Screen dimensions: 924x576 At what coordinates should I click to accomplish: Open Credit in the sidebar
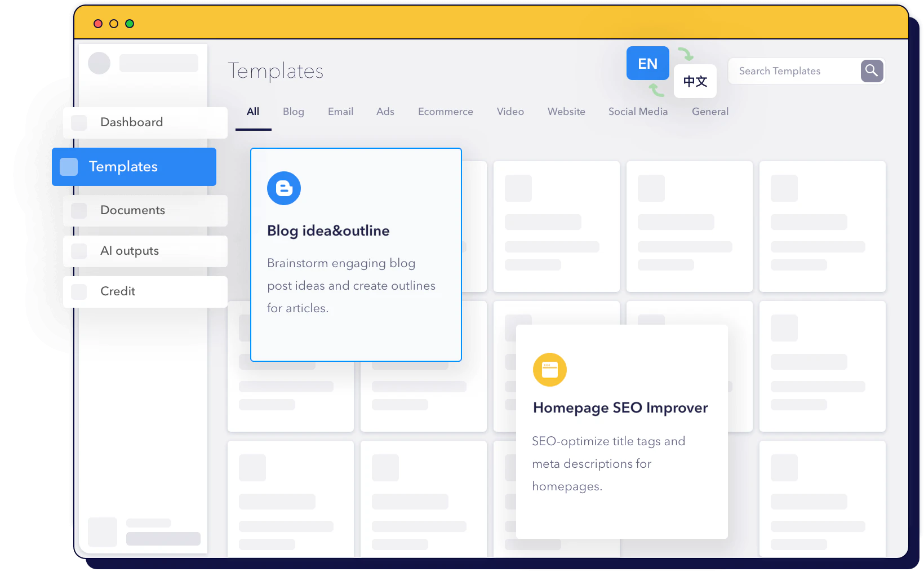pyautogui.click(x=145, y=292)
